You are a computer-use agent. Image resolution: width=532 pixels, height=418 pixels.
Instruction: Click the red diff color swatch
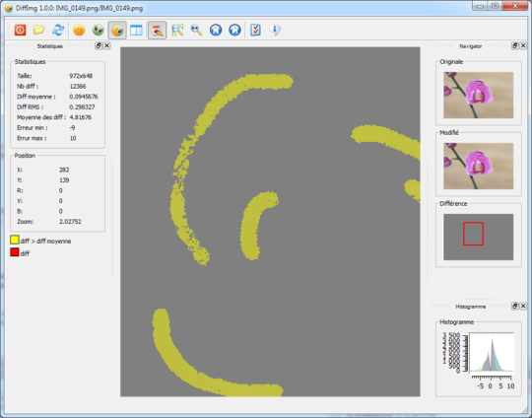(x=14, y=252)
